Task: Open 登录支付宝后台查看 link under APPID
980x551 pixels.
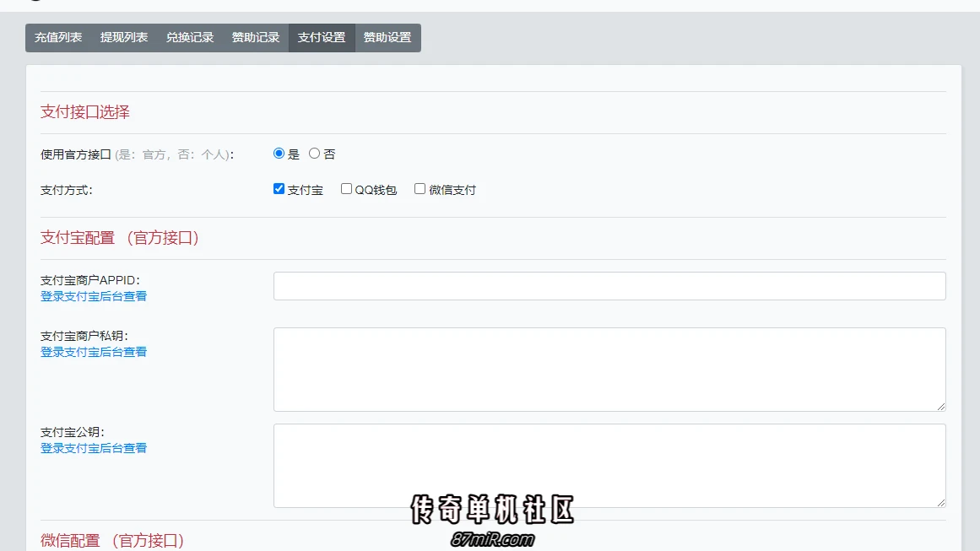Action: click(94, 296)
